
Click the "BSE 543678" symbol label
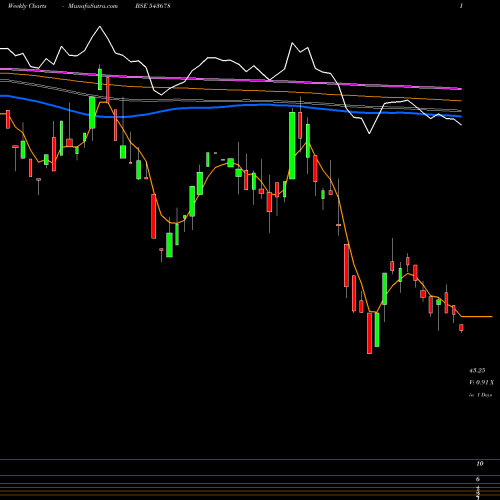[153, 6]
